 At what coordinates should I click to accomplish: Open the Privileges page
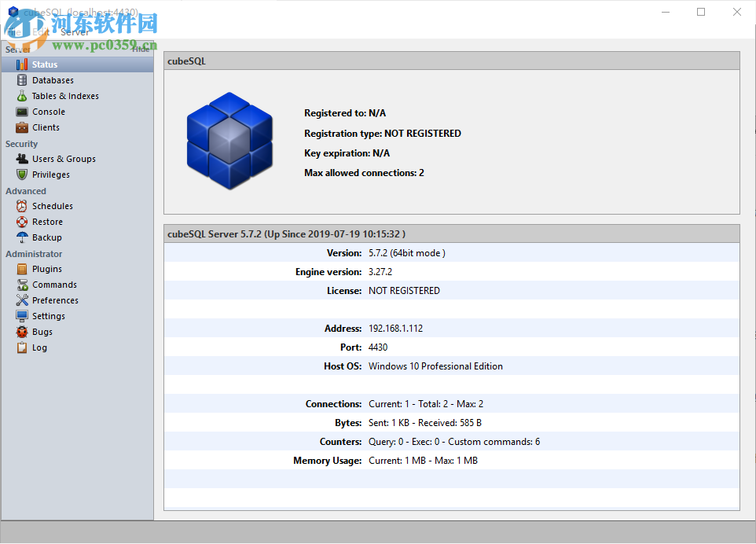pos(51,174)
